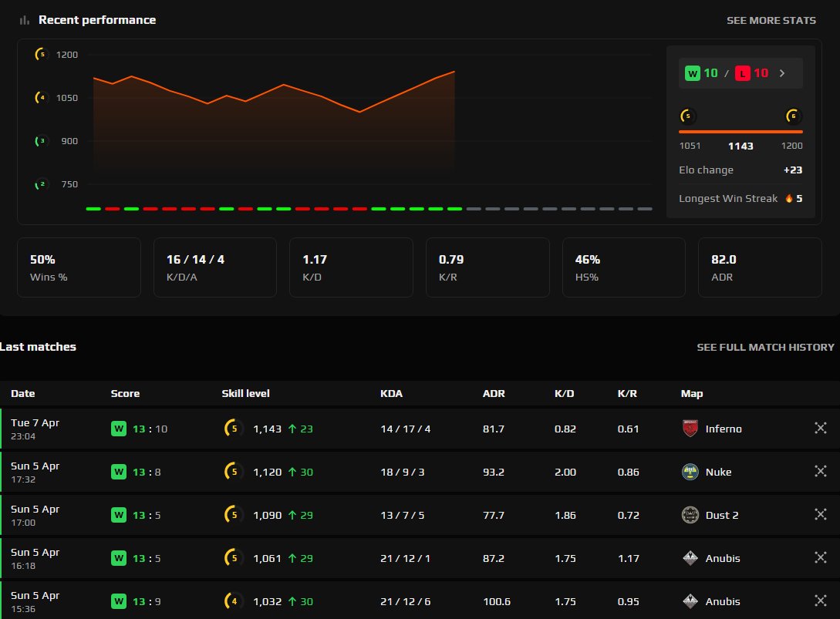Click the 1.17 K/R value in Anubis row
Viewport: 840px width, 619px height.
click(x=629, y=559)
